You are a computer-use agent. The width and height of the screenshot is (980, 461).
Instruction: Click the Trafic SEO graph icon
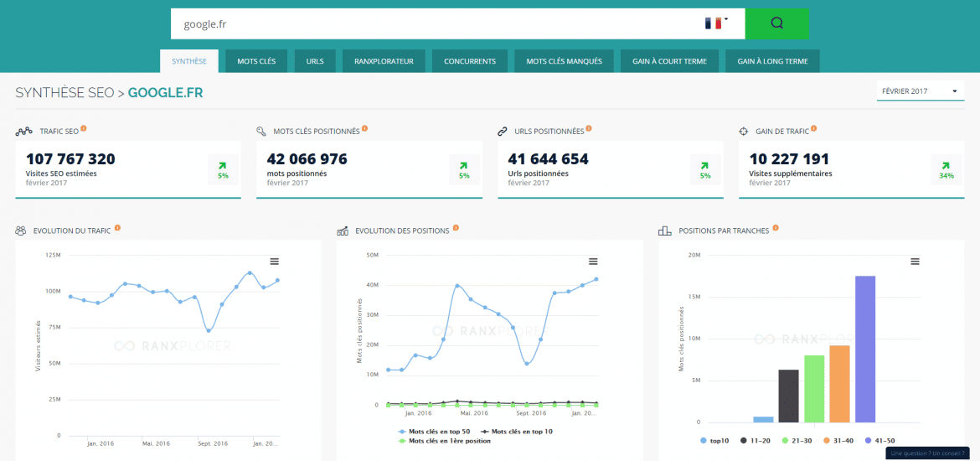[x=23, y=132]
